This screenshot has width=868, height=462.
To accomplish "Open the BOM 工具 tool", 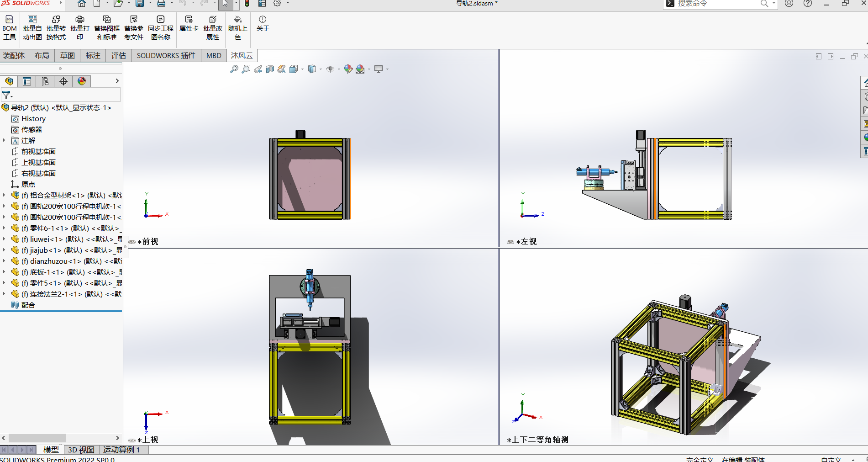I will click(10, 27).
